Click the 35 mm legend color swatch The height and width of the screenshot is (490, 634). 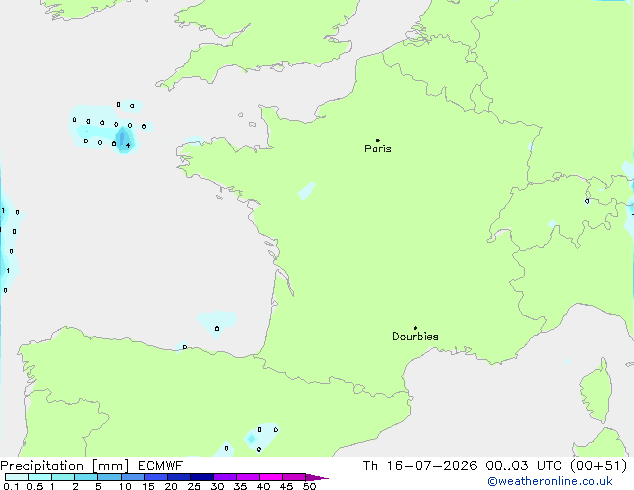pos(248,477)
